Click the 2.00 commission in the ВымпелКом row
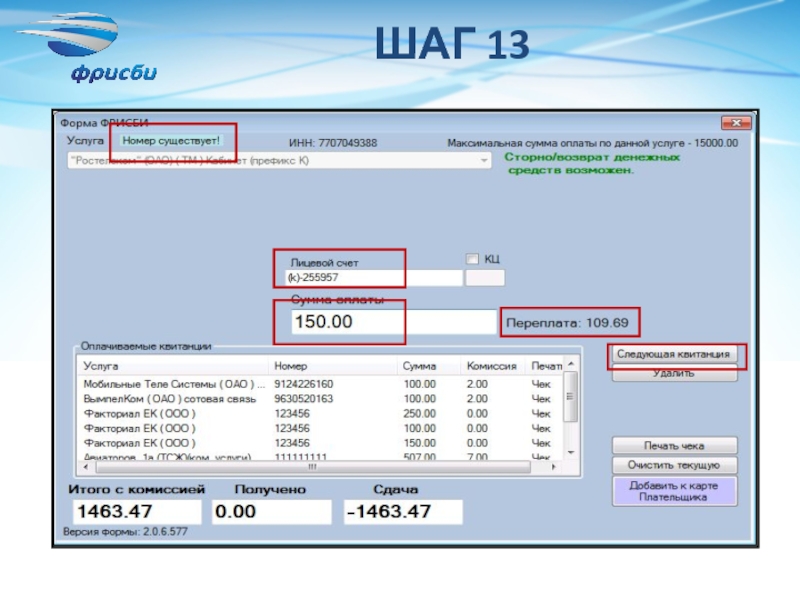Viewport: 800px width, 600px height. pyautogui.click(x=477, y=399)
